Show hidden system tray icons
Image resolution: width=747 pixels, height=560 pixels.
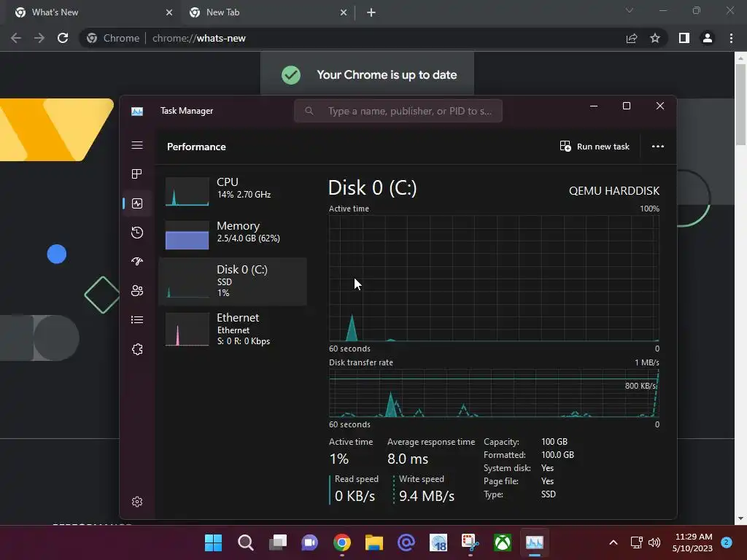tap(614, 542)
